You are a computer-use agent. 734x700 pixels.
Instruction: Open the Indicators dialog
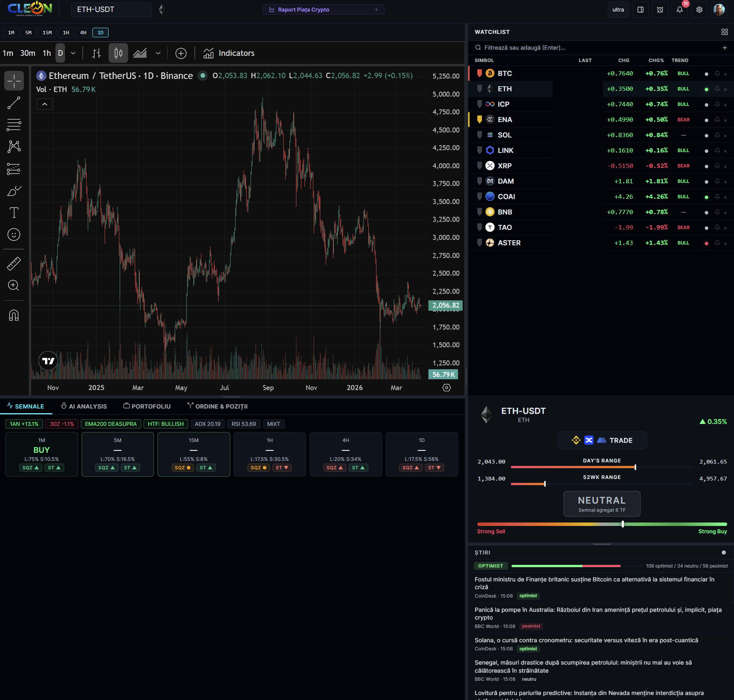[229, 53]
